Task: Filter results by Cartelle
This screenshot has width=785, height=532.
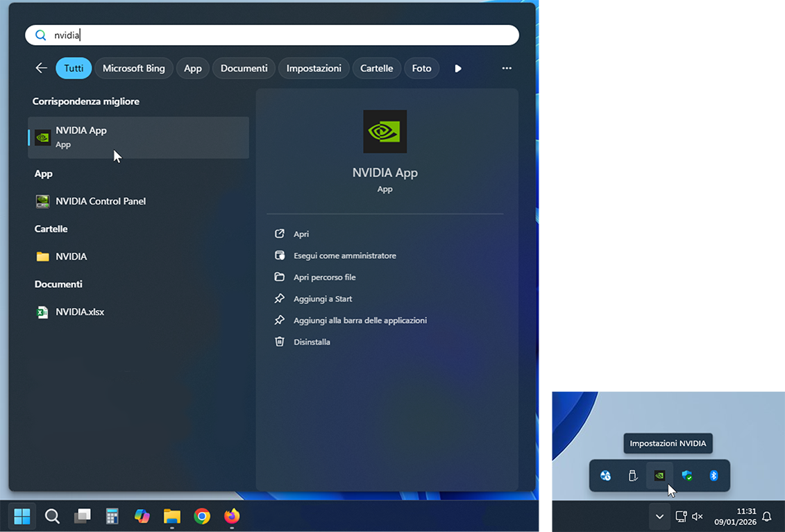Action: (376, 68)
